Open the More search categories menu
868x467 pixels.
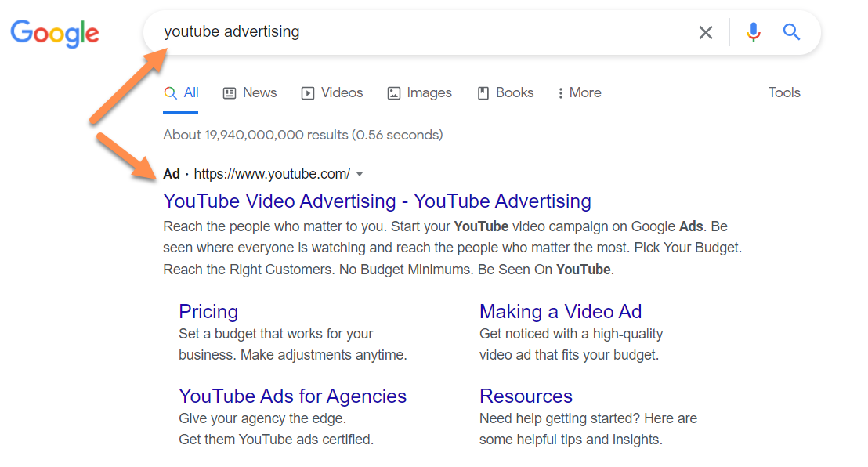pos(580,93)
